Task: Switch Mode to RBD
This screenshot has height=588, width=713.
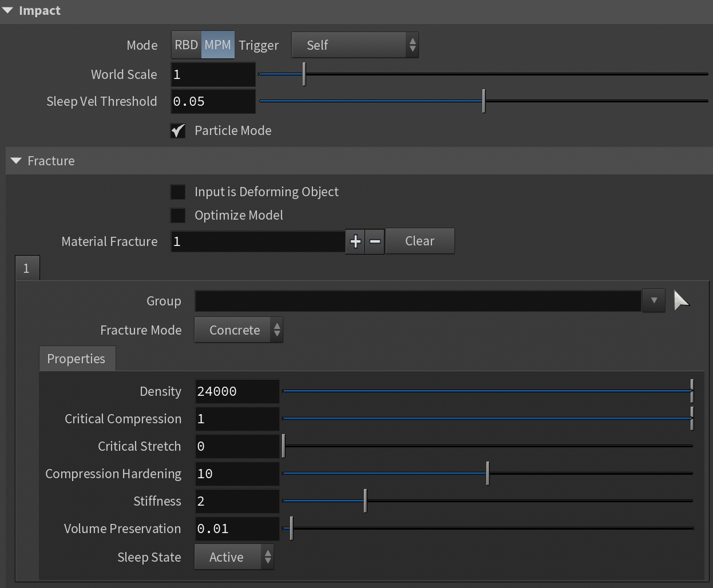Action: point(186,45)
